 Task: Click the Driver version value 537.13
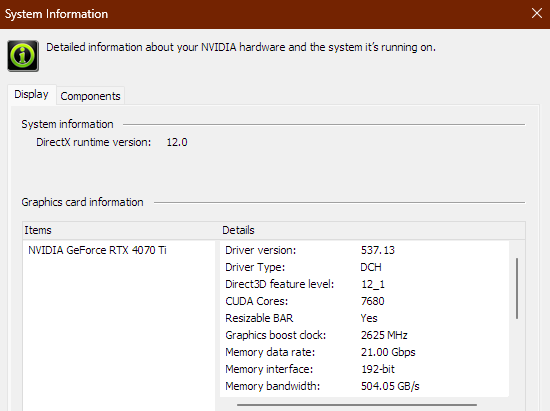click(x=378, y=250)
